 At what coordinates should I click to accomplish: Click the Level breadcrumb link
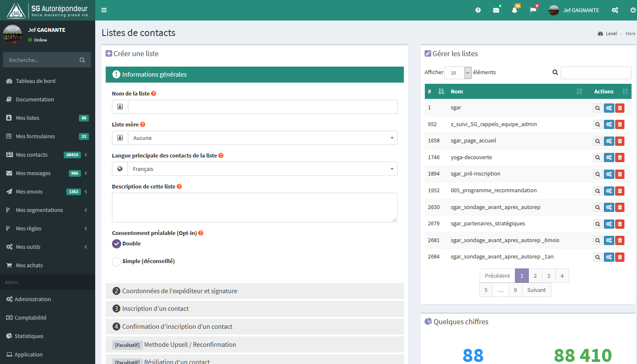[611, 34]
